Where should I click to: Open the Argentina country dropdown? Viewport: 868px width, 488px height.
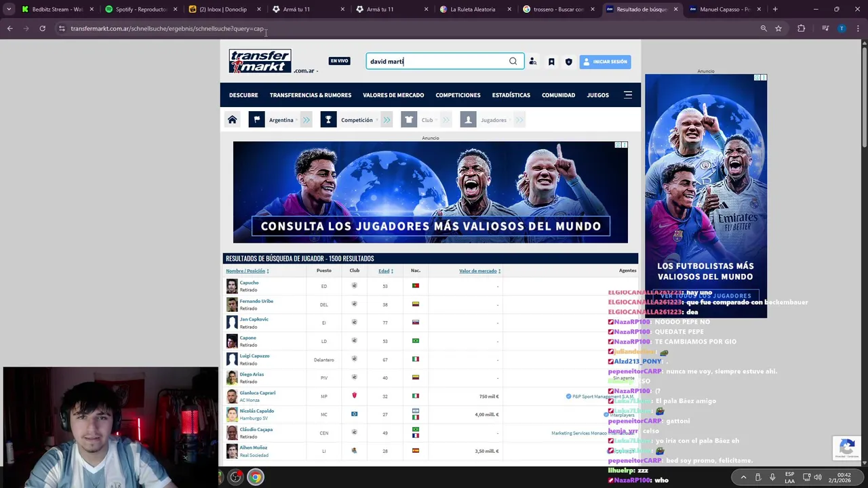[x=281, y=120]
